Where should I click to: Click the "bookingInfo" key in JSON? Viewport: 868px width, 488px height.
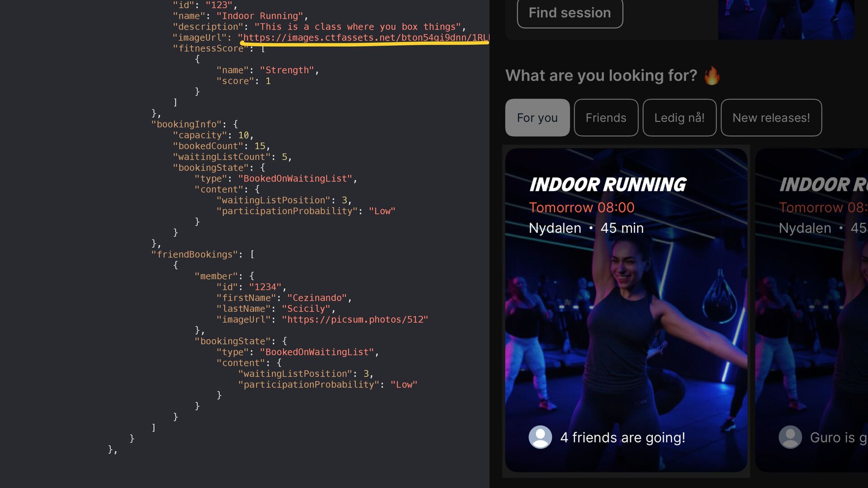click(x=186, y=124)
